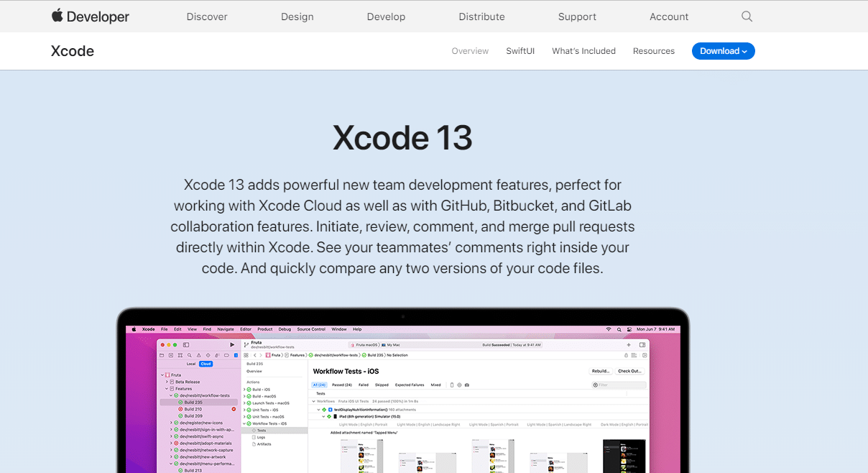Switch the navigator to Local
This screenshot has height=473, width=868.
[190, 364]
